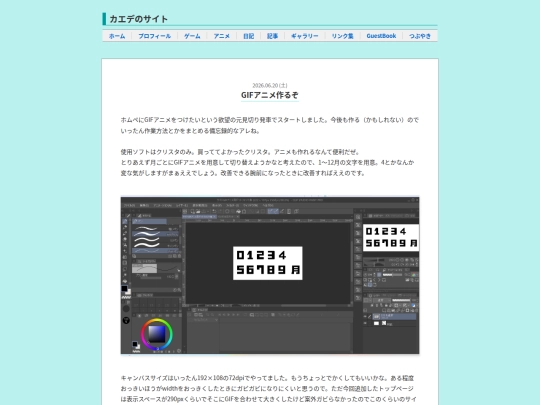This screenshot has width=540, height=405.
Task: Click the line starting キャンバスサイズはいったん
Action: click(x=267, y=378)
